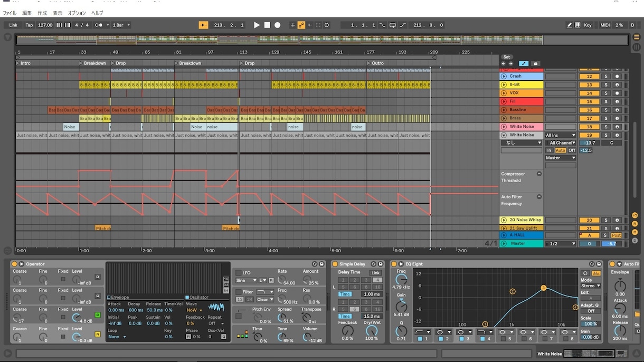Image resolution: width=644 pixels, height=362 pixels.
Task: Click the Outro locator marker
Action: pyautogui.click(x=376, y=63)
